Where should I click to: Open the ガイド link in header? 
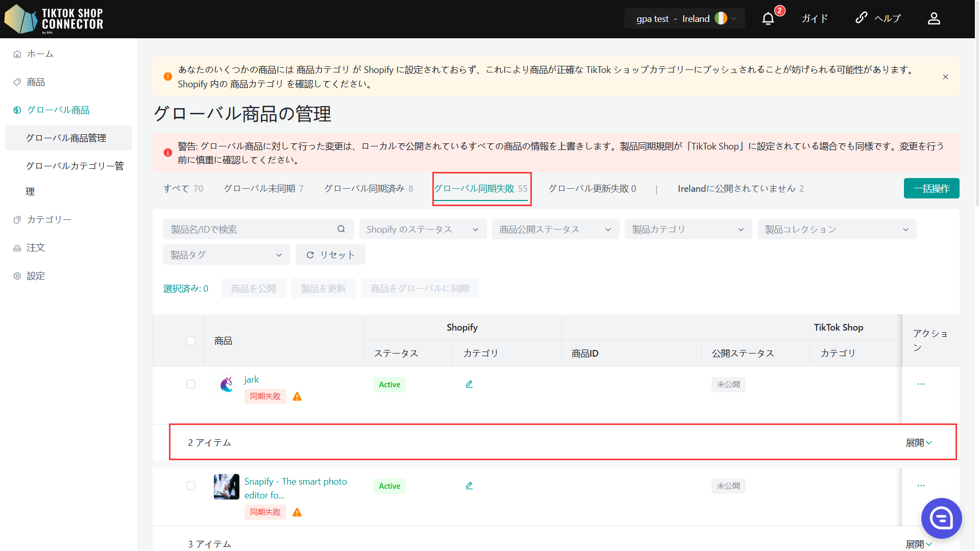click(814, 19)
